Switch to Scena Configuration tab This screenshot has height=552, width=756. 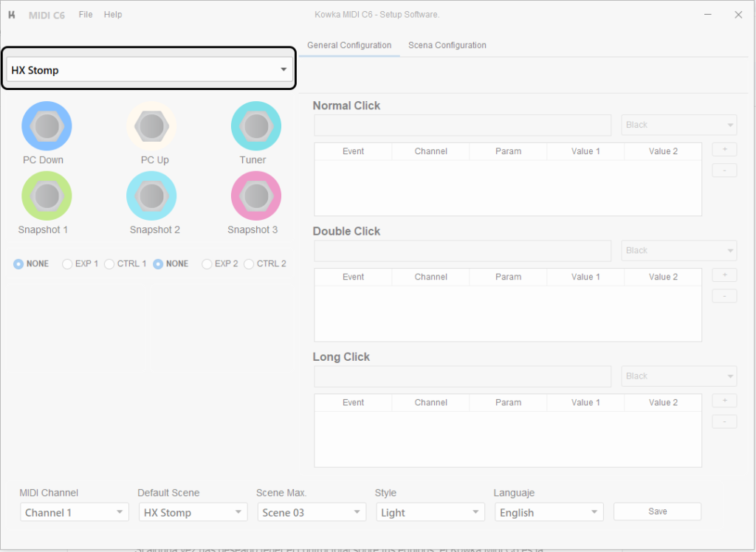[447, 45]
